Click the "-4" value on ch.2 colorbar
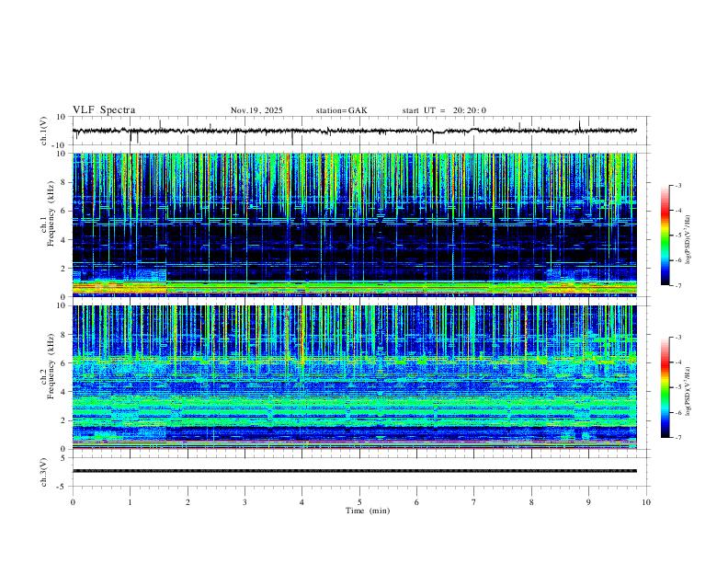 coord(677,362)
